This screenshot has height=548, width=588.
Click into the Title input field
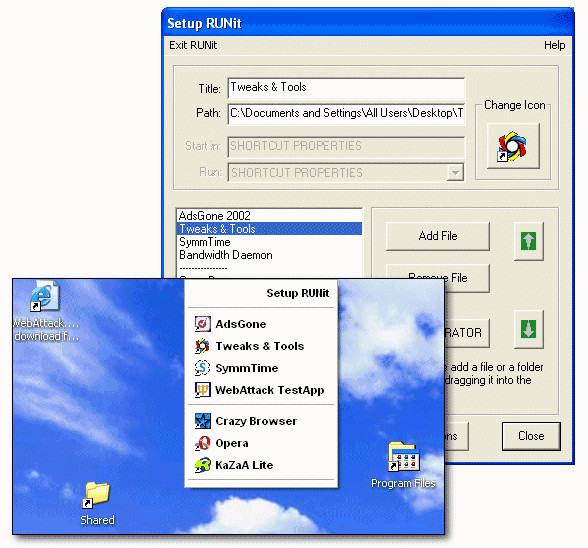coord(346,88)
